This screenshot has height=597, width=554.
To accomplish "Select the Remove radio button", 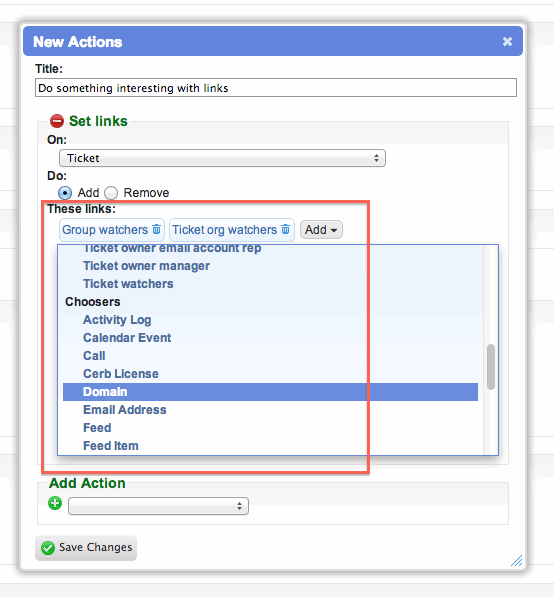I will 111,193.
